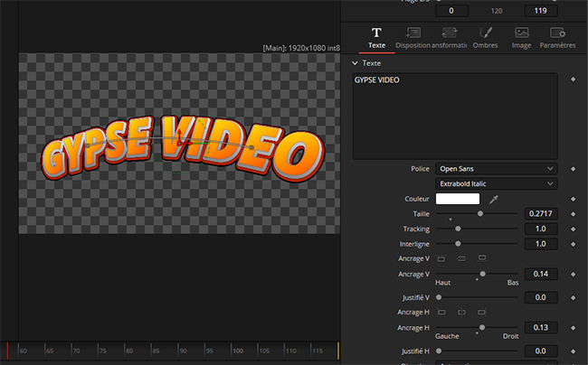This screenshot has width=588, height=365.
Task: Click timeline ruler at frame 90
Action: tap(183, 351)
